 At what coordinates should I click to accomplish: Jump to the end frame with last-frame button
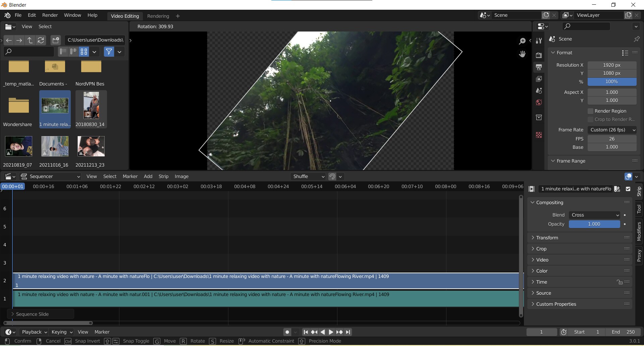tap(348, 332)
